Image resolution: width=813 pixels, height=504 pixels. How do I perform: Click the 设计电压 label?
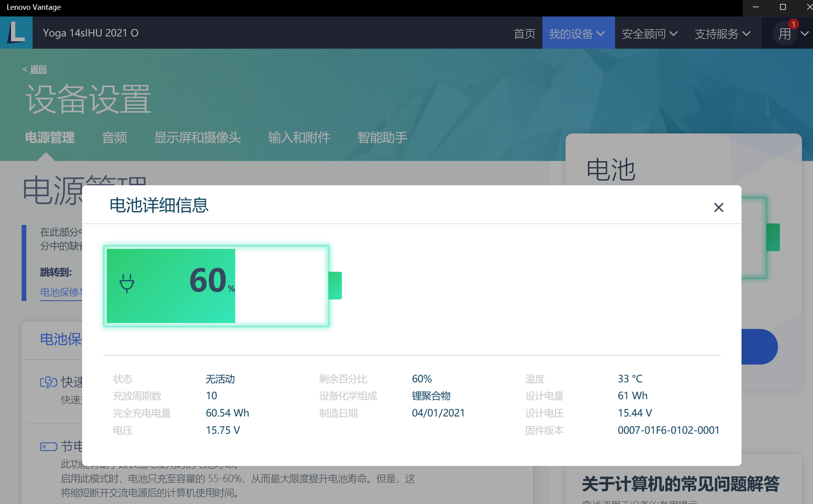[x=544, y=413]
